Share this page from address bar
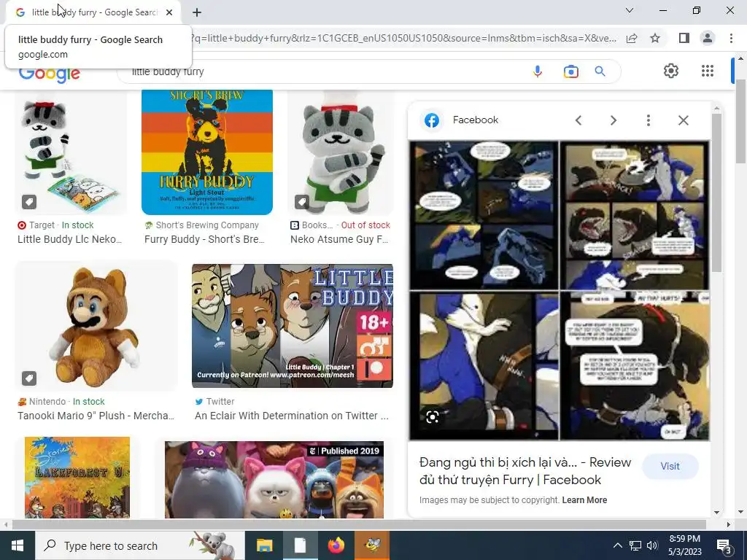The image size is (747, 560). click(632, 38)
